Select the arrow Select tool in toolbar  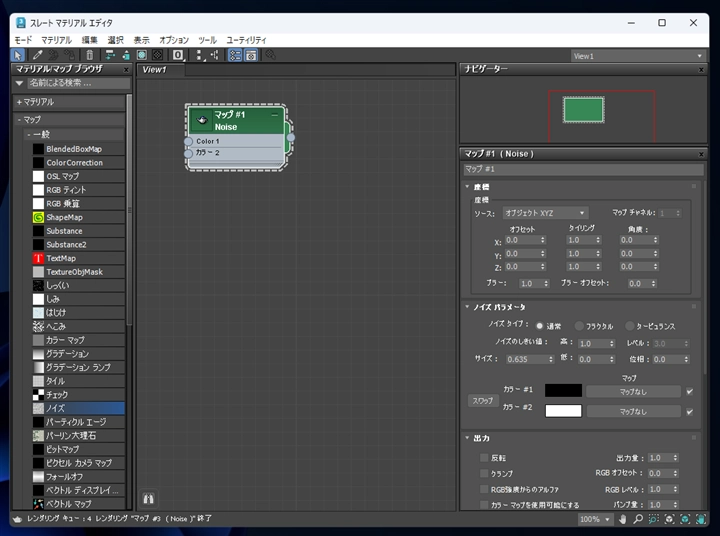pyautogui.click(x=17, y=55)
